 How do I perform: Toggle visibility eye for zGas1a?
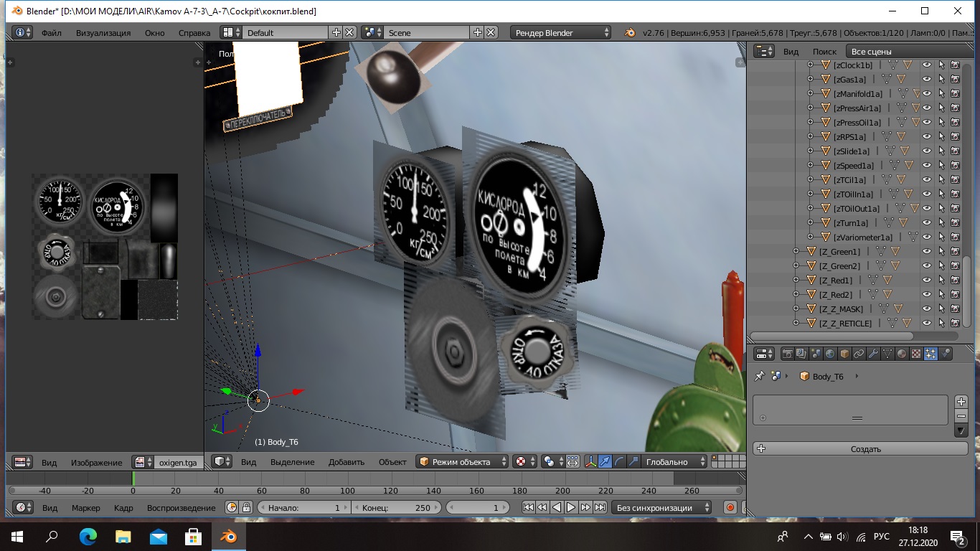[x=927, y=79]
